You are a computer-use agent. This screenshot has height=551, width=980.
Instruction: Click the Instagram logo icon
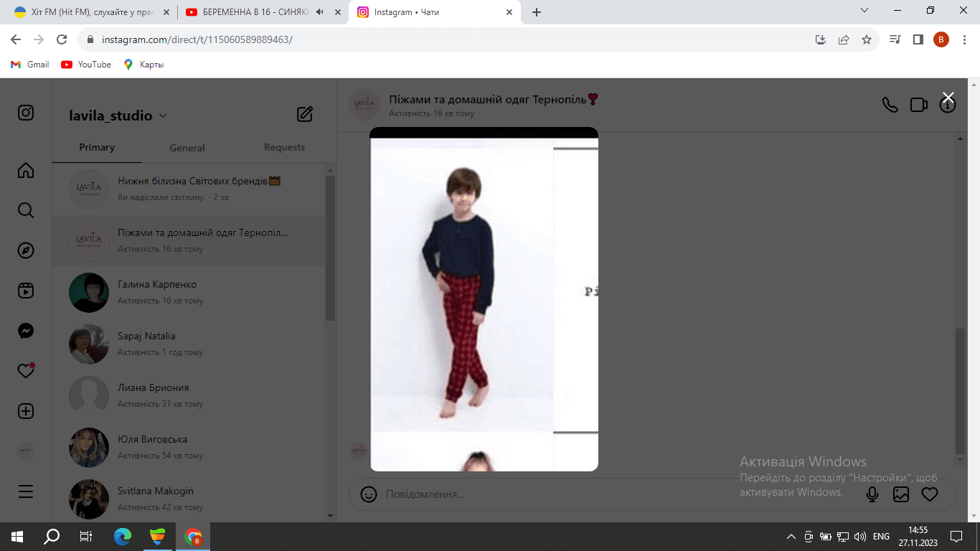click(26, 113)
